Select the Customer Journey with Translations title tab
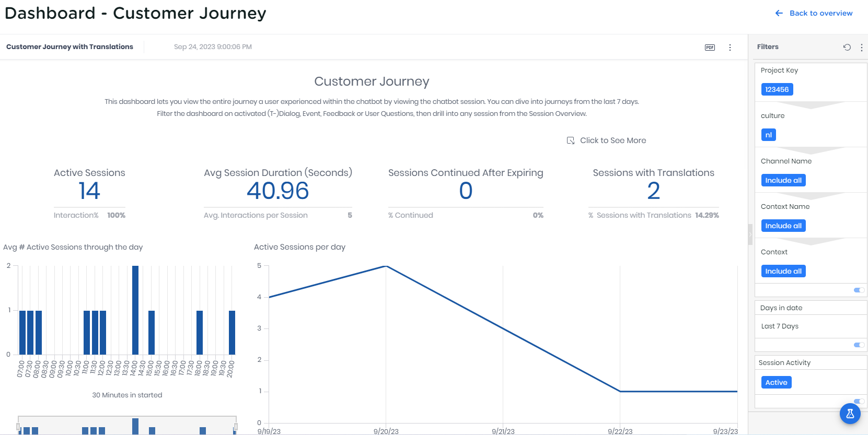 tap(70, 47)
